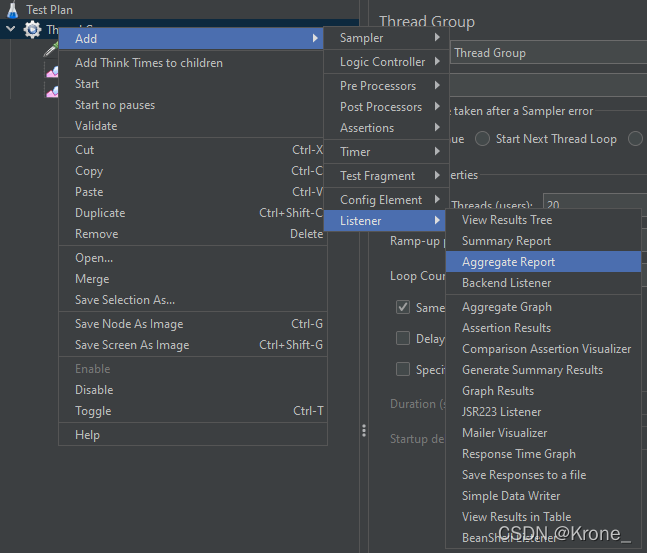Duplicate the selected node
This screenshot has height=553, width=647.
coord(191,213)
